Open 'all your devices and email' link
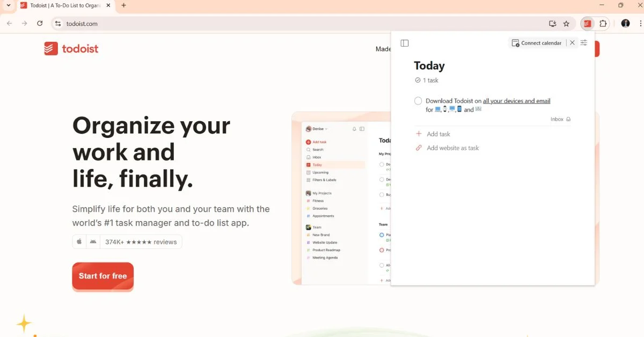The width and height of the screenshot is (644, 337). (x=516, y=101)
